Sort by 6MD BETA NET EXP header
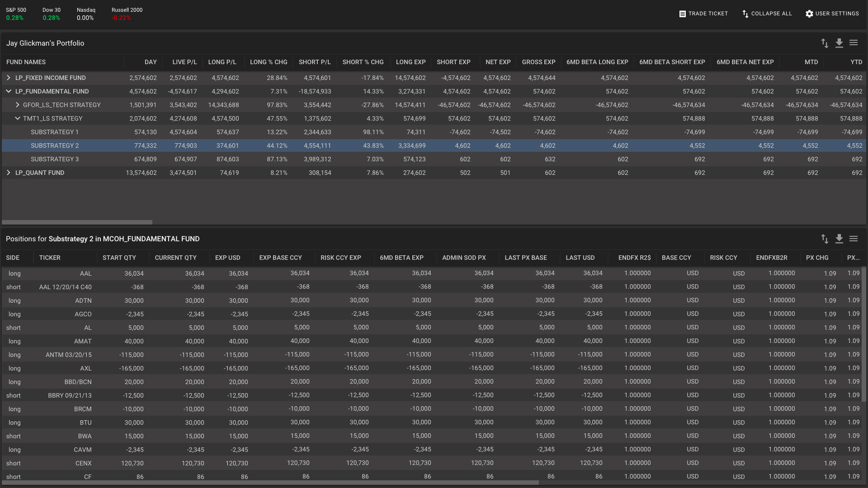This screenshot has width=868, height=488. click(745, 62)
